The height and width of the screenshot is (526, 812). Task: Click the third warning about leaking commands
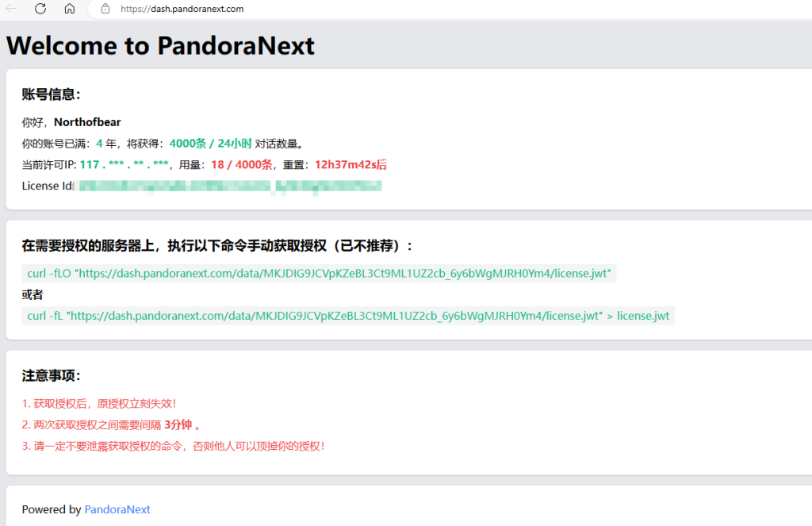tap(174, 446)
